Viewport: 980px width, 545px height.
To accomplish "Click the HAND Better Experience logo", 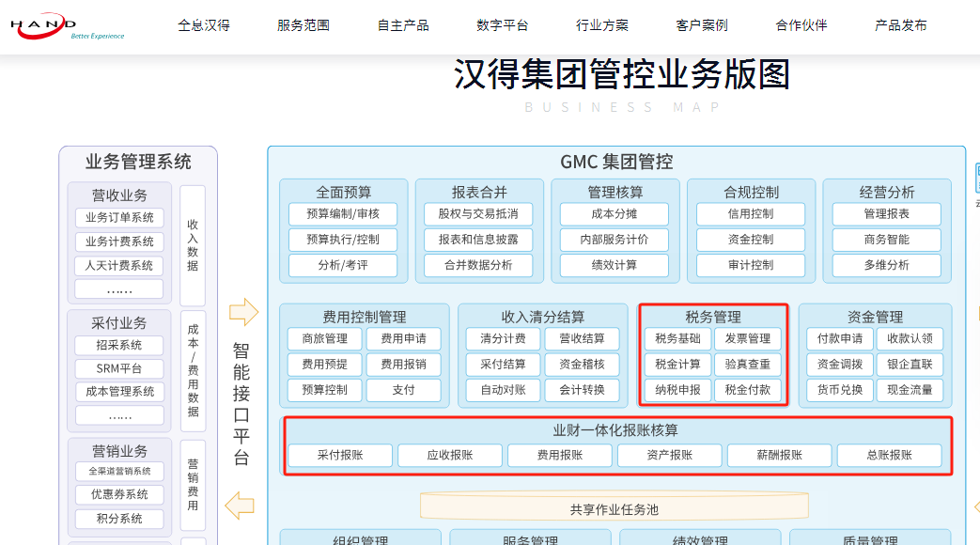I will 68,26.
